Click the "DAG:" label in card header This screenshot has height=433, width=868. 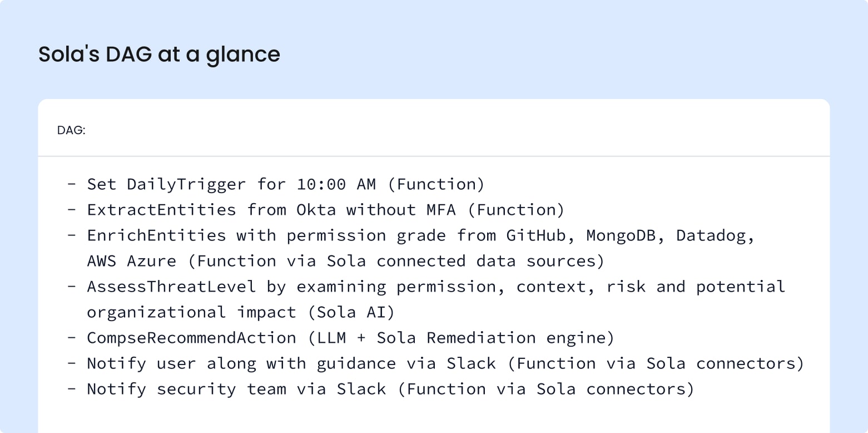[71, 131]
